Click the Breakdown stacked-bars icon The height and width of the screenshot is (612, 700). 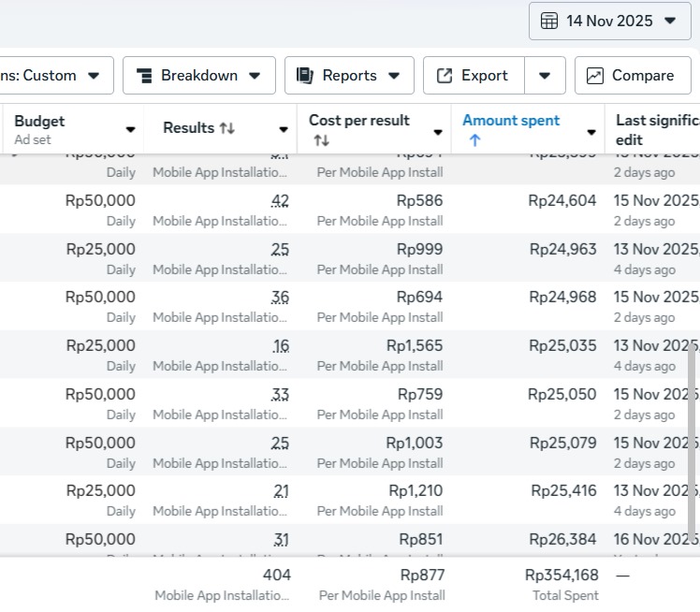tap(143, 76)
